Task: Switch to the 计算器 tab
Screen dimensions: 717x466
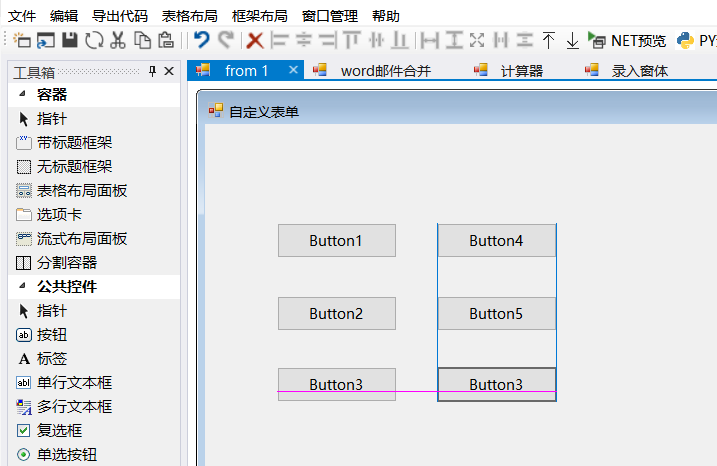Action: [508, 70]
